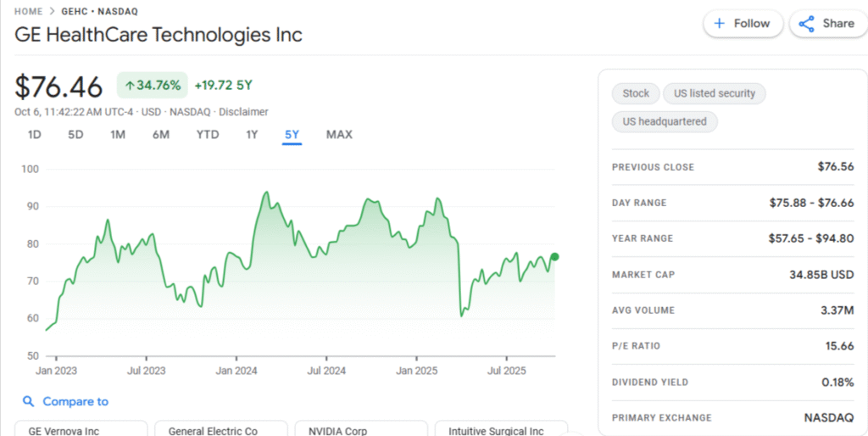The width and height of the screenshot is (868, 436).
Task: Click the US listed security chip
Action: pyautogui.click(x=714, y=93)
